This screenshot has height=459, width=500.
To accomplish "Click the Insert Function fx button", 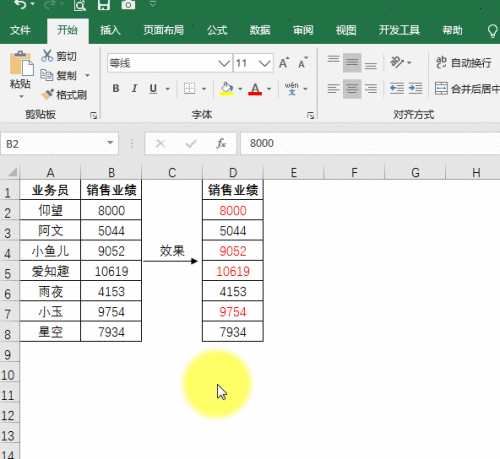I will 221,144.
